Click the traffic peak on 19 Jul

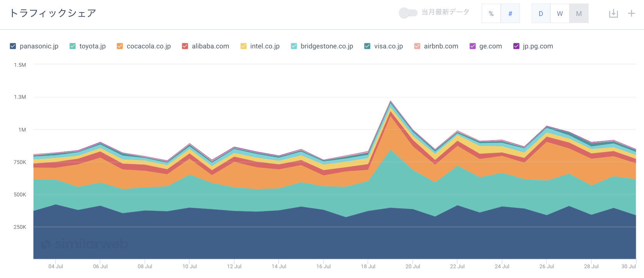pos(390,102)
